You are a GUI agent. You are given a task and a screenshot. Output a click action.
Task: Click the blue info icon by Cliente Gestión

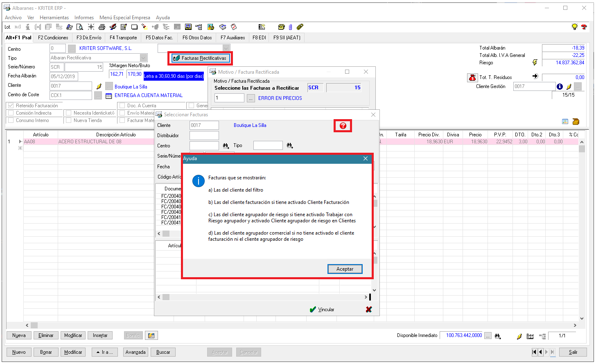[560, 86]
